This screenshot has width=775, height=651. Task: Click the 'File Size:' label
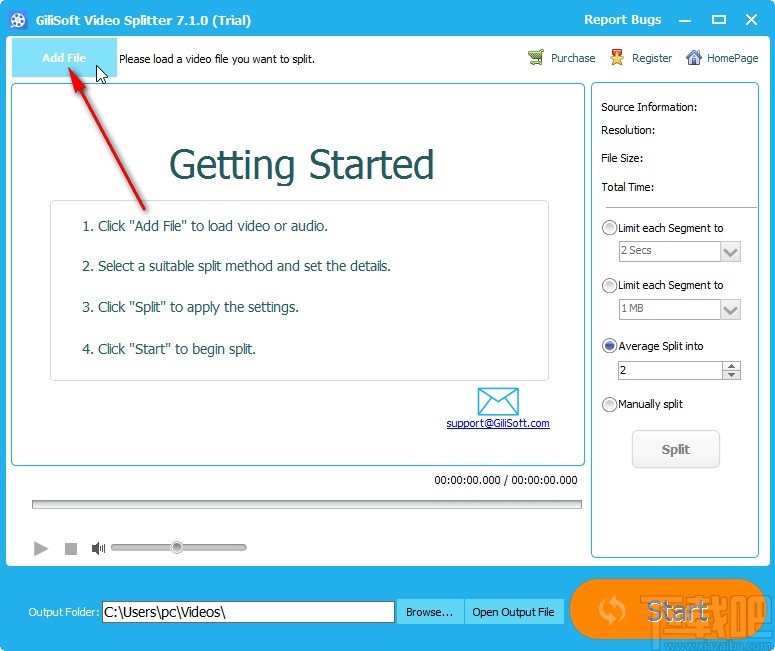(622, 158)
